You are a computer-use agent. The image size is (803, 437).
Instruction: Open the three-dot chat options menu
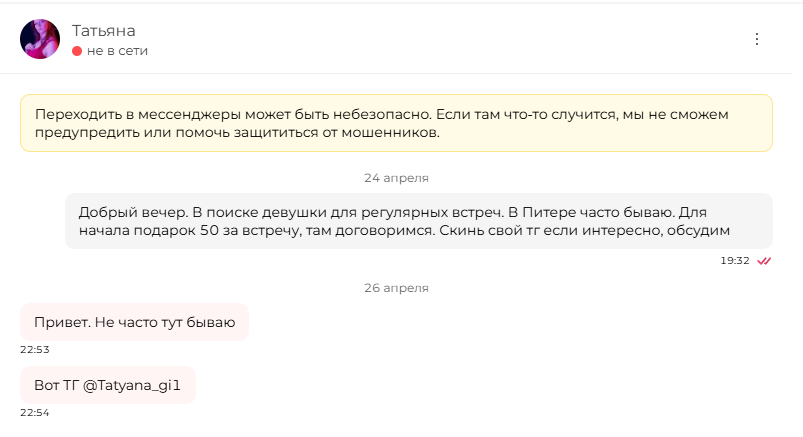756,39
